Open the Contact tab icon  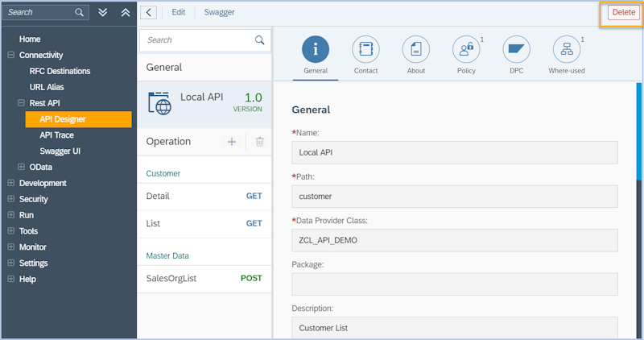pos(365,50)
